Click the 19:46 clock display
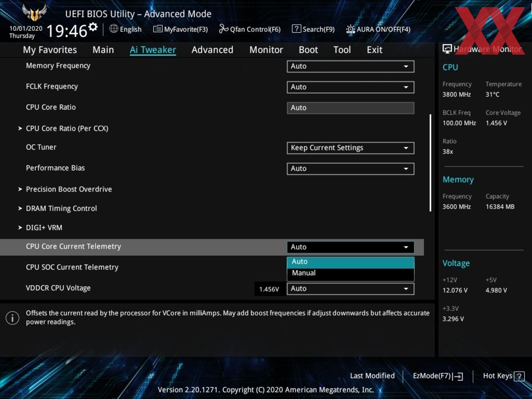 67,31
